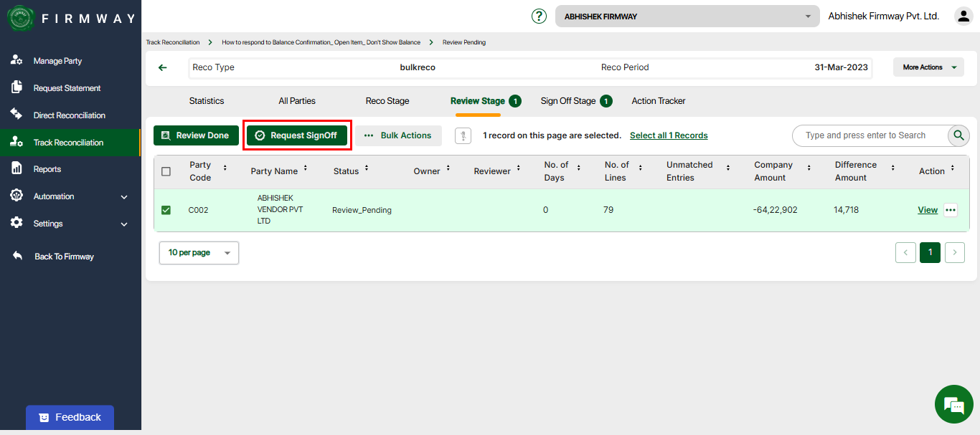Click the search magnifier icon
The width and height of the screenshot is (980, 435).
958,135
